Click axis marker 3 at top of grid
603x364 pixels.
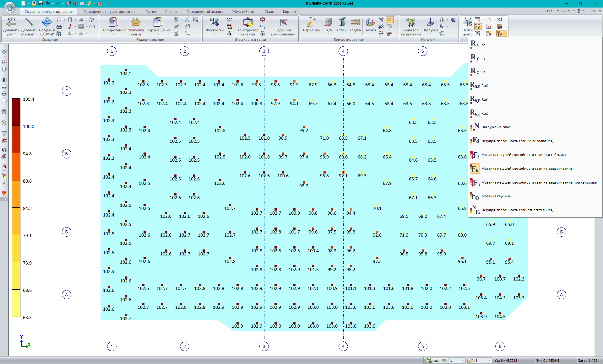click(264, 51)
